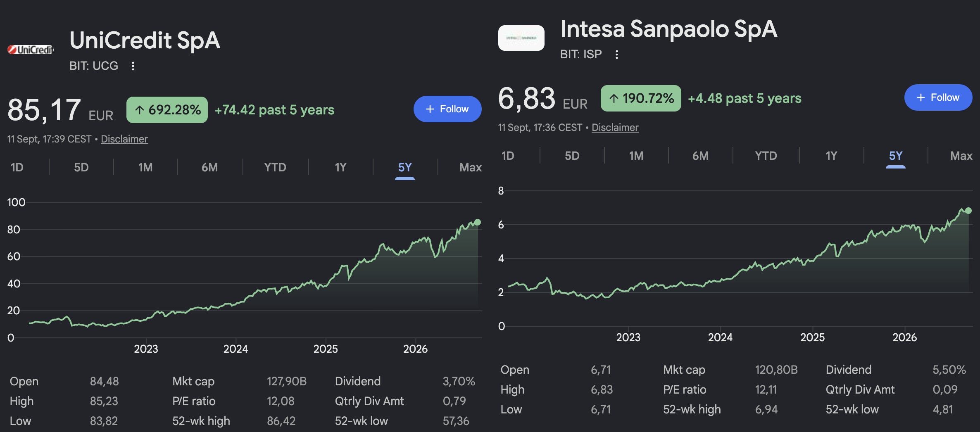Show Max range for UniCredit chart
The height and width of the screenshot is (432, 980).
[x=471, y=167]
